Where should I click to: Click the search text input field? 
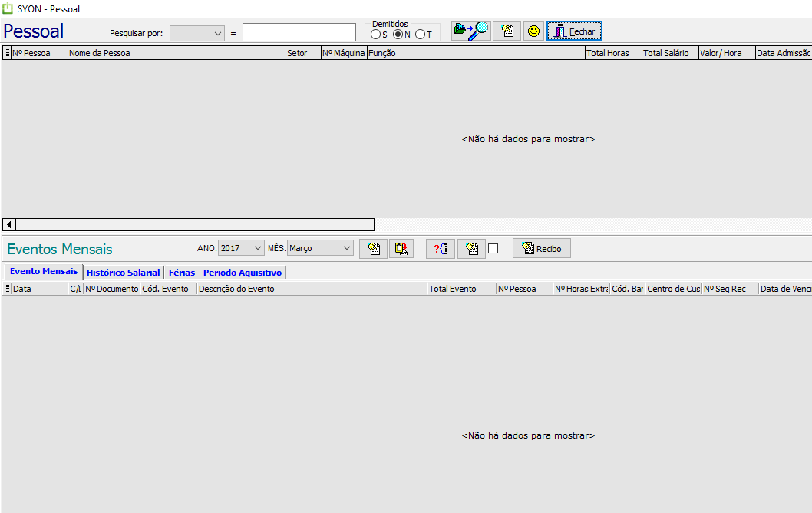[x=299, y=32]
